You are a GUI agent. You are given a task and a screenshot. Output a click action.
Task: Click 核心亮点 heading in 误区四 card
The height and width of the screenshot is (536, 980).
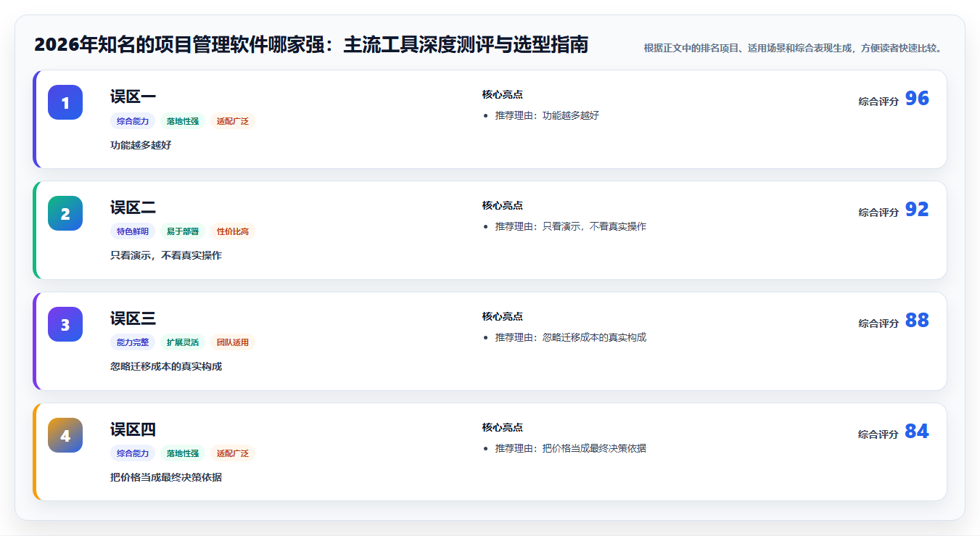coord(502,427)
